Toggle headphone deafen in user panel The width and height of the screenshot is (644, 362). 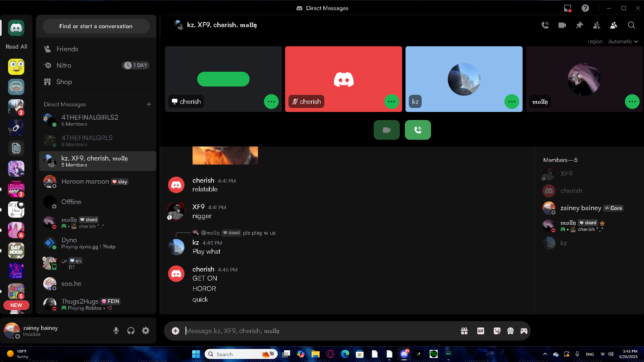pos(131,331)
